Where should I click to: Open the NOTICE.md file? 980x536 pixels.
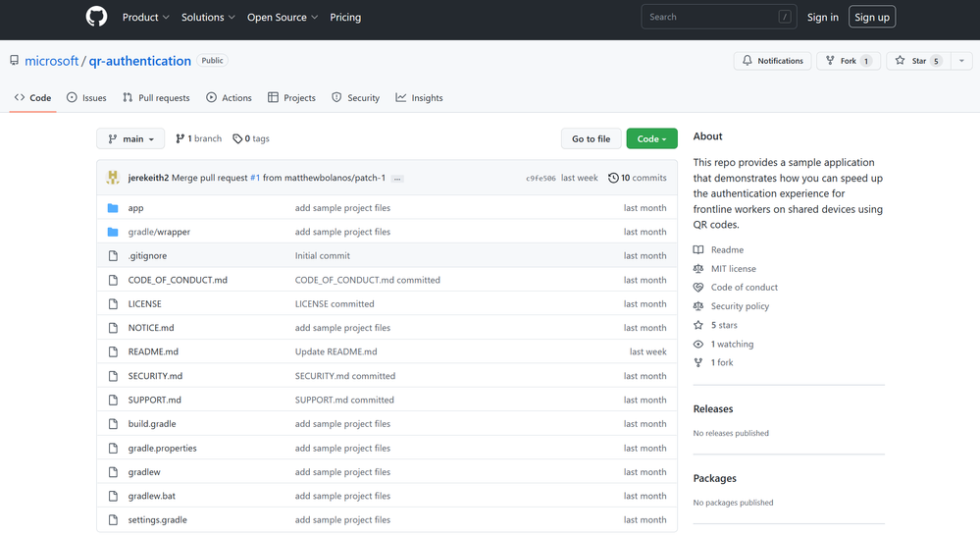point(151,328)
